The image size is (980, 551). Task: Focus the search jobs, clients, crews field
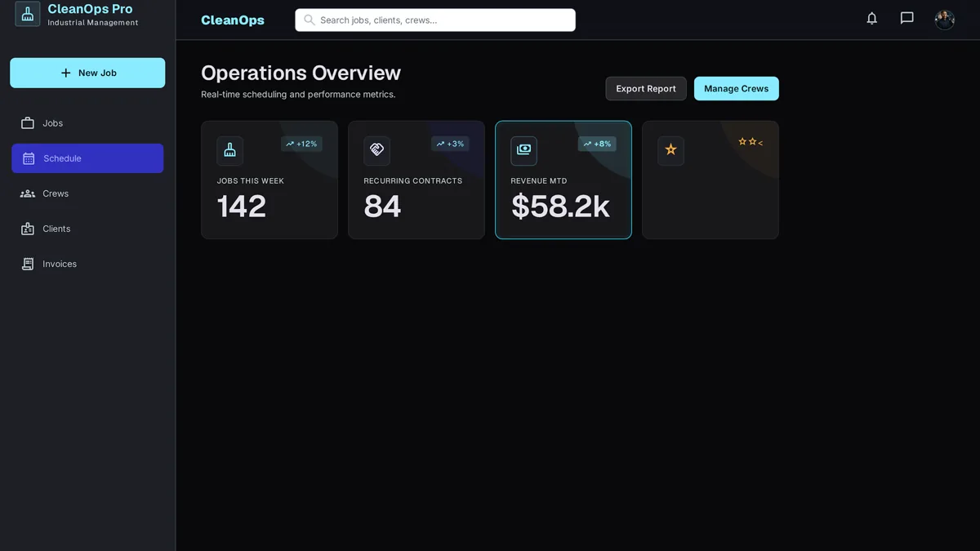point(435,20)
